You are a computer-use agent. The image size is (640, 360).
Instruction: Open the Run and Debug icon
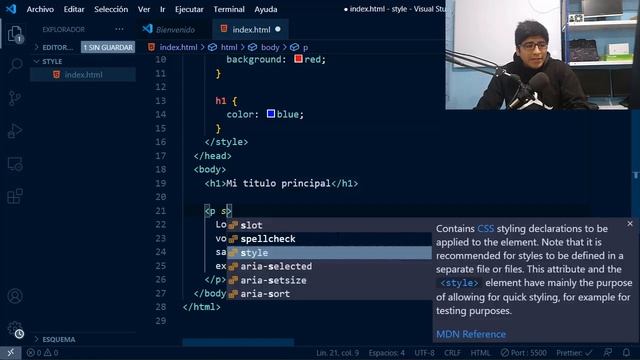15,131
